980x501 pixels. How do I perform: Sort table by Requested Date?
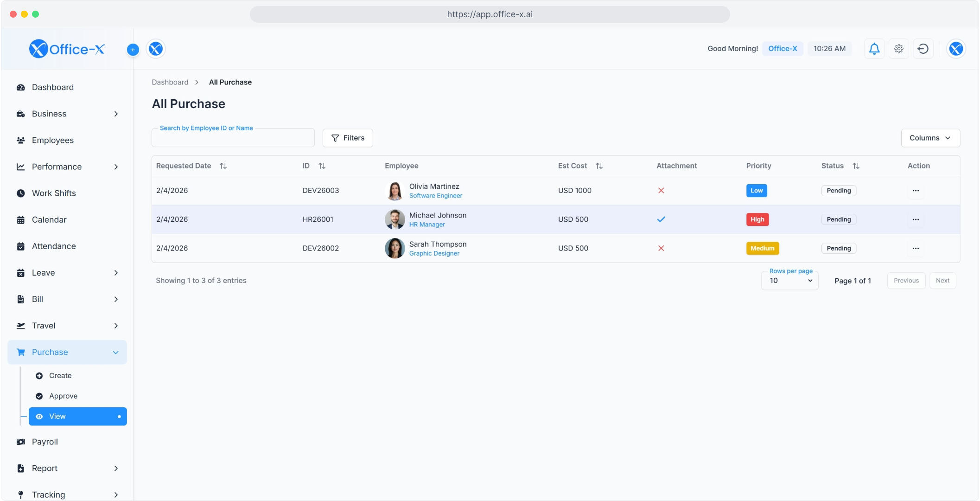223,166
